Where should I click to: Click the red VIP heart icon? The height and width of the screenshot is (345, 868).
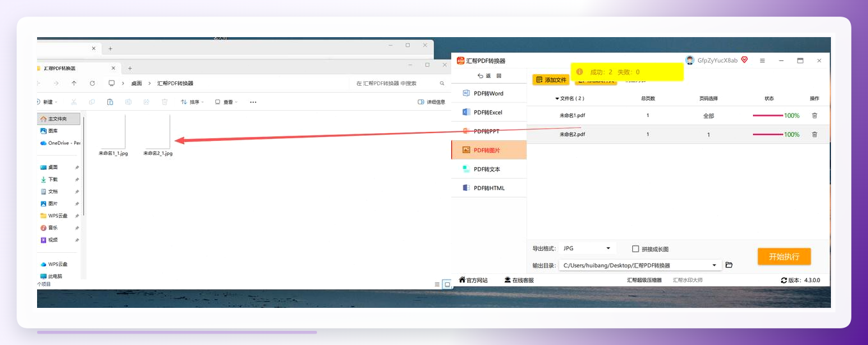[745, 60]
